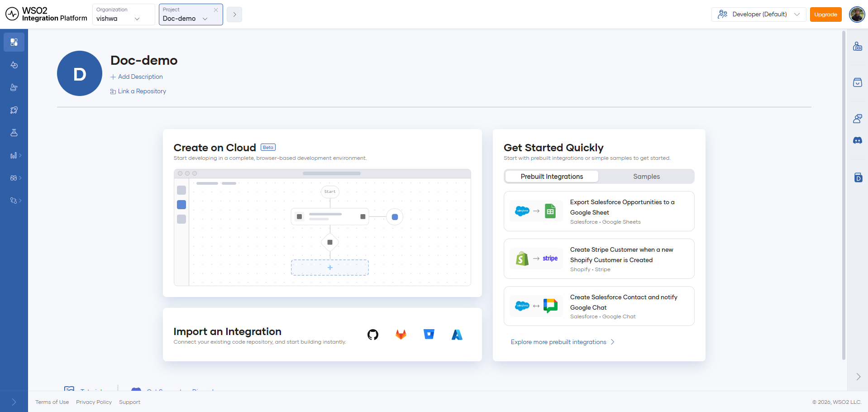The height and width of the screenshot is (412, 868).
Task: Click the breadcrumb next-level chevron button
Action: 234,14
